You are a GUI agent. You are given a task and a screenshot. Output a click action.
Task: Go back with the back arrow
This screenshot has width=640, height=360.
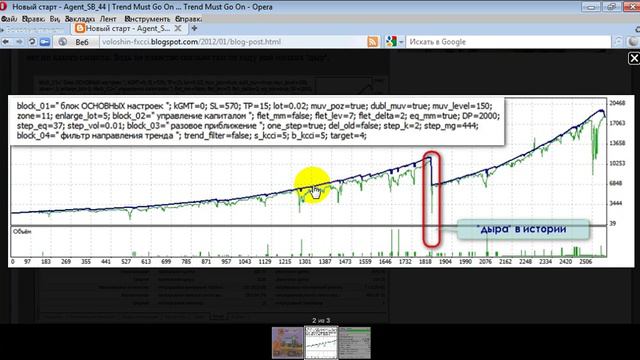(6, 42)
